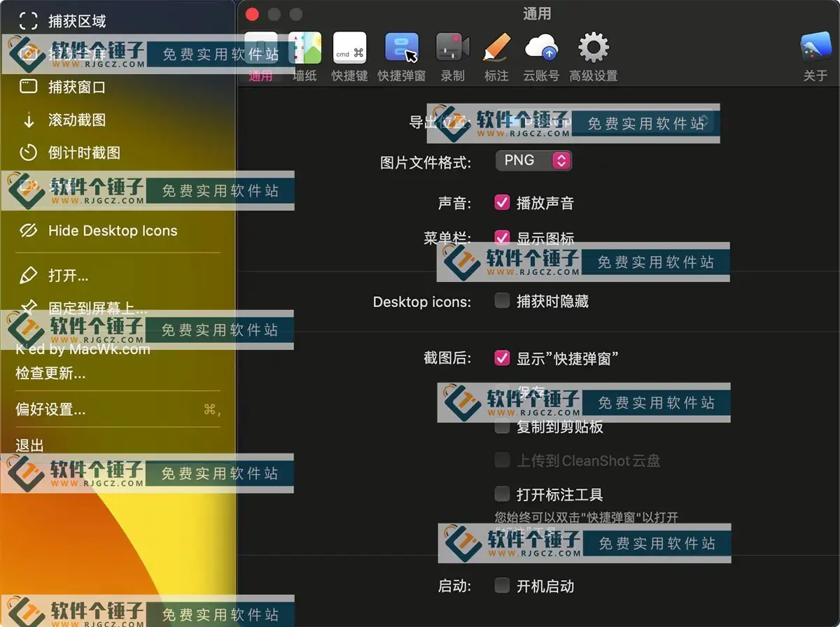Uncheck the 播放声音 play sound checkbox
The height and width of the screenshot is (627, 840).
(502, 203)
